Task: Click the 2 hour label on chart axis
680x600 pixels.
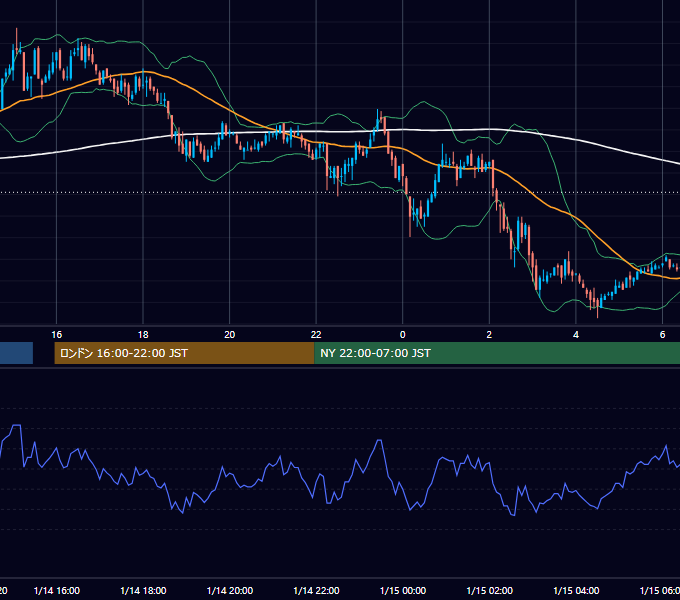Action: click(x=489, y=335)
